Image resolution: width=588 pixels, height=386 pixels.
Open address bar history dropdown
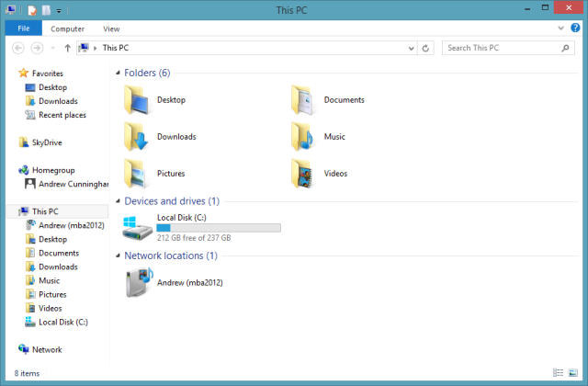tap(412, 49)
